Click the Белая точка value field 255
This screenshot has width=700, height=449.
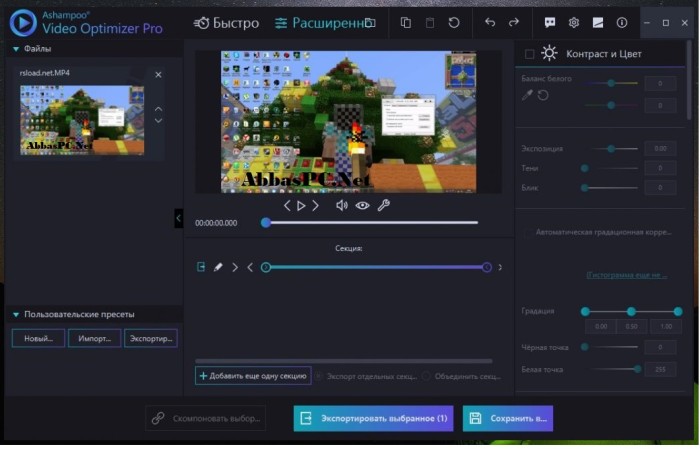tap(660, 370)
